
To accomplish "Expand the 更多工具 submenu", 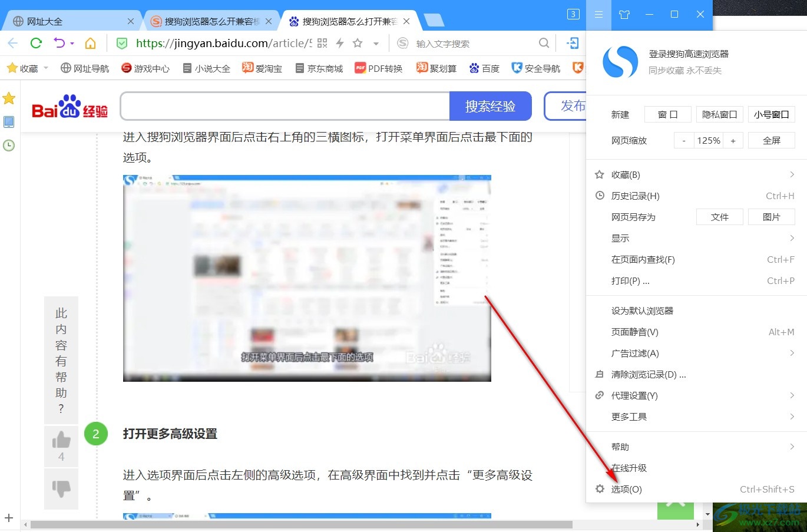I will click(x=792, y=417).
